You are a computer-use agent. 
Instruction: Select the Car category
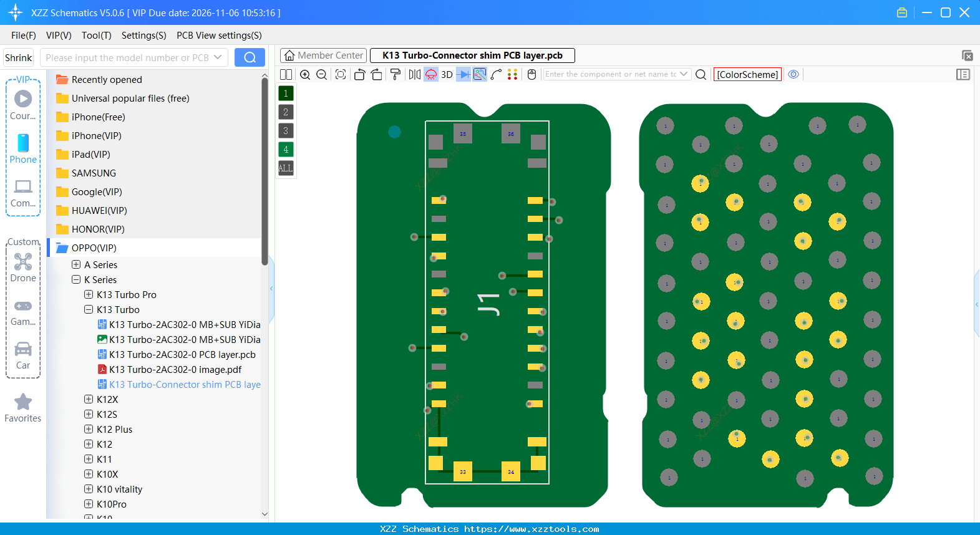coord(23,355)
